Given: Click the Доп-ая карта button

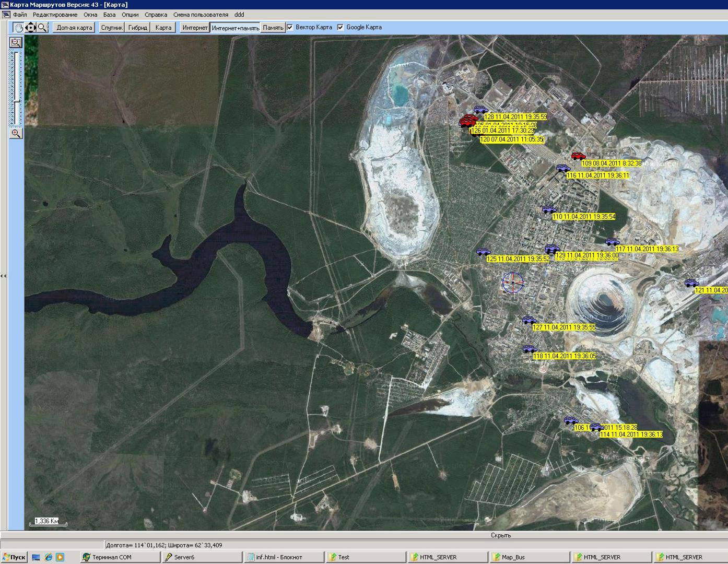Looking at the screenshot, I should [74, 28].
